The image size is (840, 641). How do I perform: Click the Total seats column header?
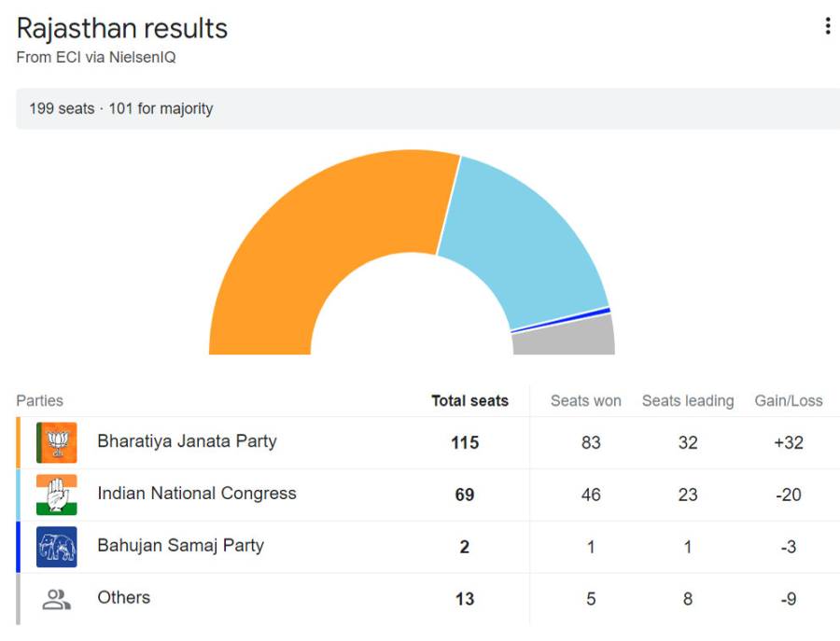pos(469,400)
